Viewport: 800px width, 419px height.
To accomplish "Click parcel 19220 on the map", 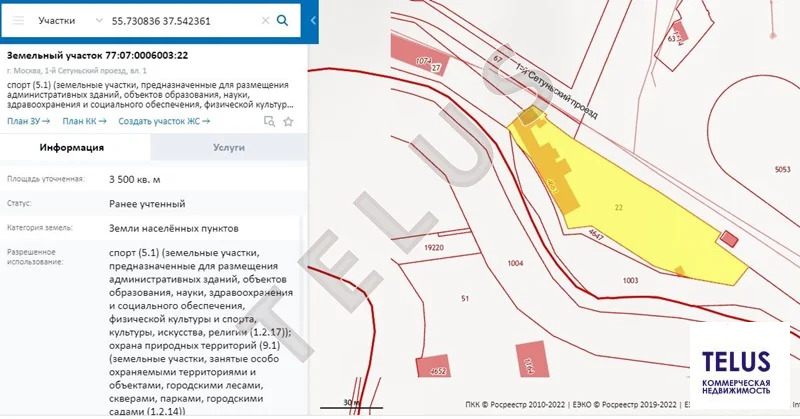I will click(433, 246).
